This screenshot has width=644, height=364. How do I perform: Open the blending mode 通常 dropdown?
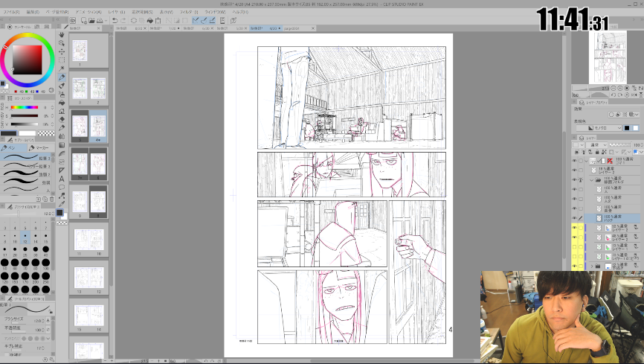596,144
